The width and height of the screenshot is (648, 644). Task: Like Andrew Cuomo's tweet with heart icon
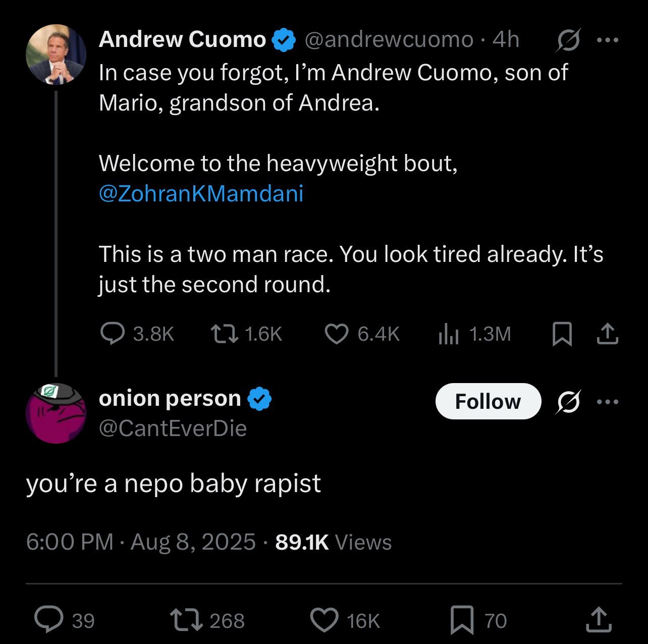(336, 333)
